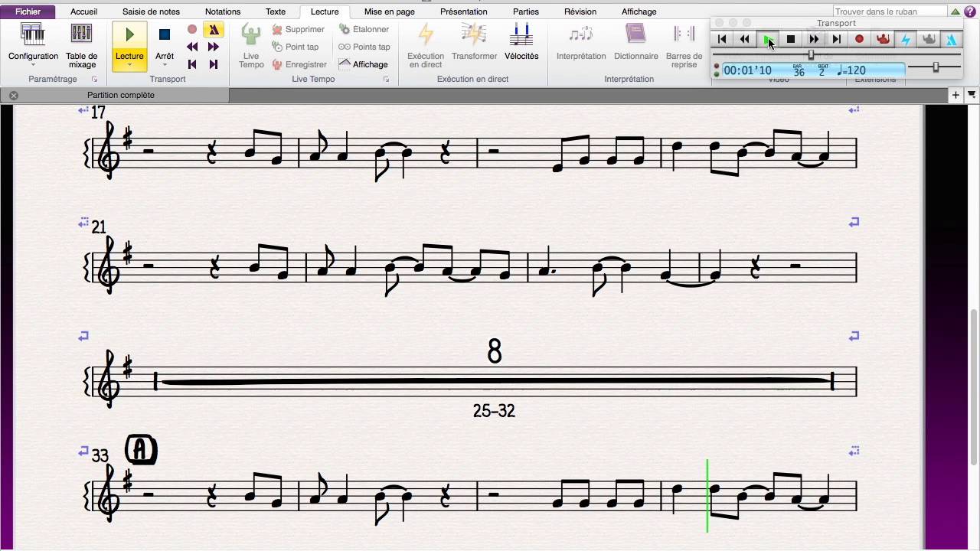
Task: Move playback line to end in ribbon
Action: (x=214, y=64)
